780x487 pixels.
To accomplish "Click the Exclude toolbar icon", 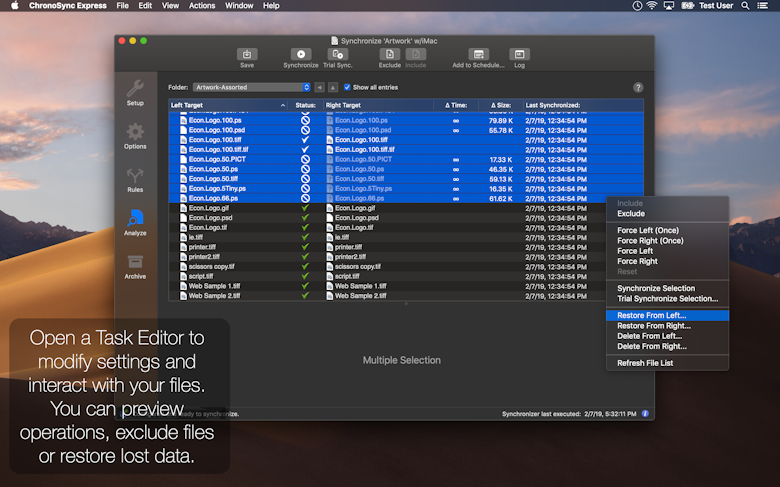I will click(x=390, y=54).
